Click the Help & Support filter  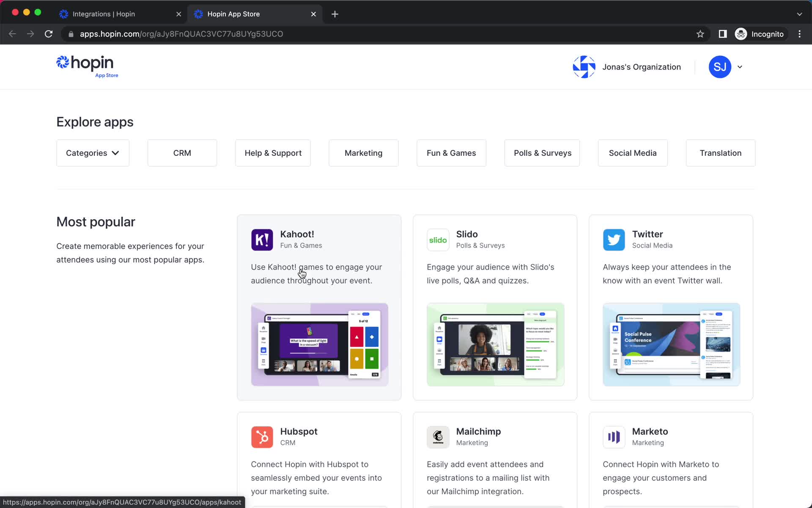point(273,153)
